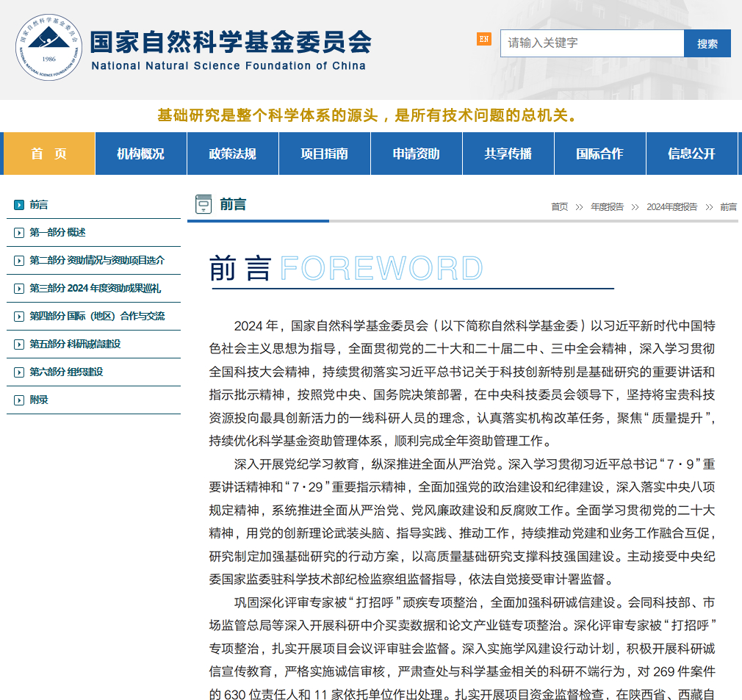Expand 第二部分 资助情况与资助项目选介

pos(98,260)
